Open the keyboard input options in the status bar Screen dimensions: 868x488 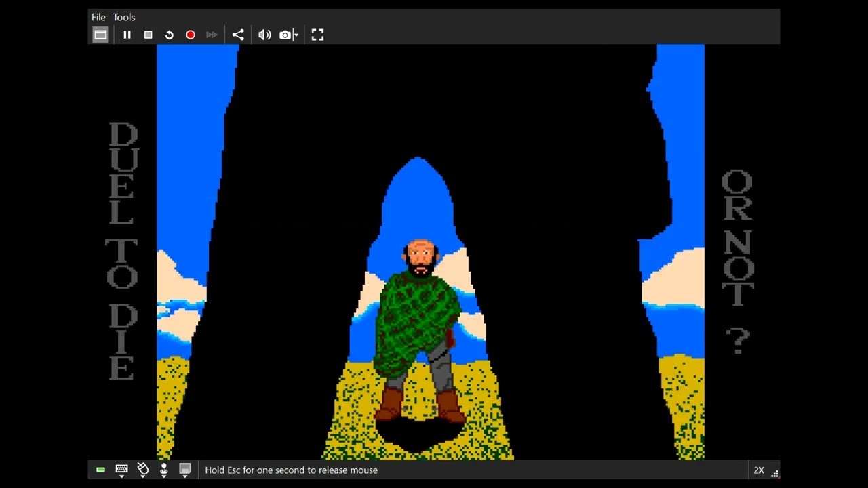(x=121, y=470)
